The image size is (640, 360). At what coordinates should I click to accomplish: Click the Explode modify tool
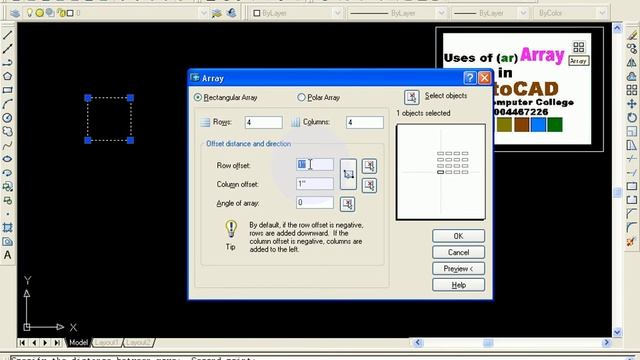pyautogui.click(x=632, y=242)
